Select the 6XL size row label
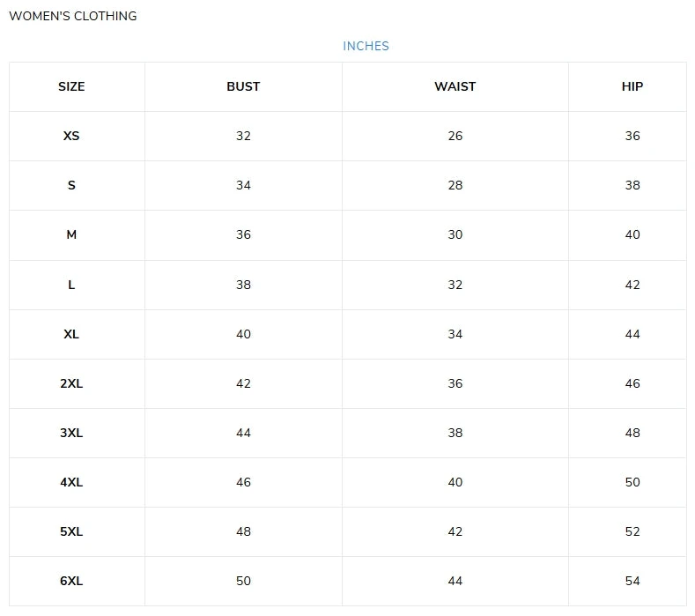 coord(71,581)
